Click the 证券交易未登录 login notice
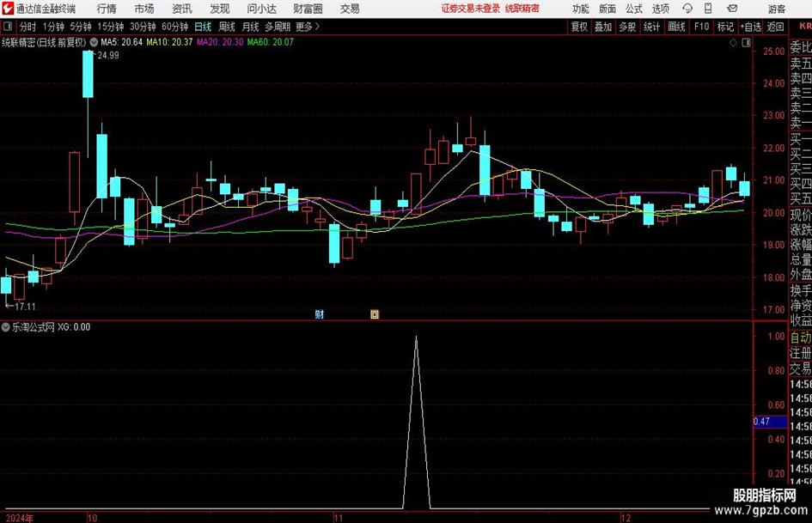 click(471, 9)
